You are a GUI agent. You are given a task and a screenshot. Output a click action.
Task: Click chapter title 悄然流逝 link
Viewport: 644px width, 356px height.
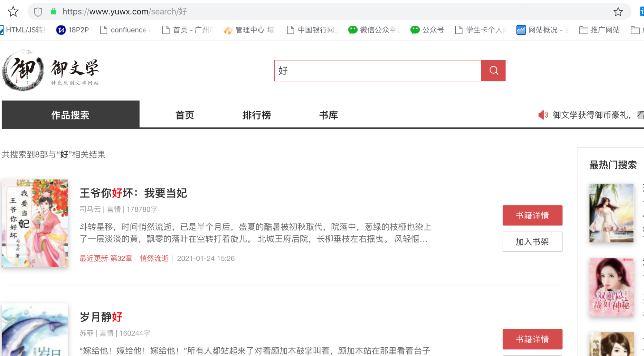pyautogui.click(x=154, y=259)
